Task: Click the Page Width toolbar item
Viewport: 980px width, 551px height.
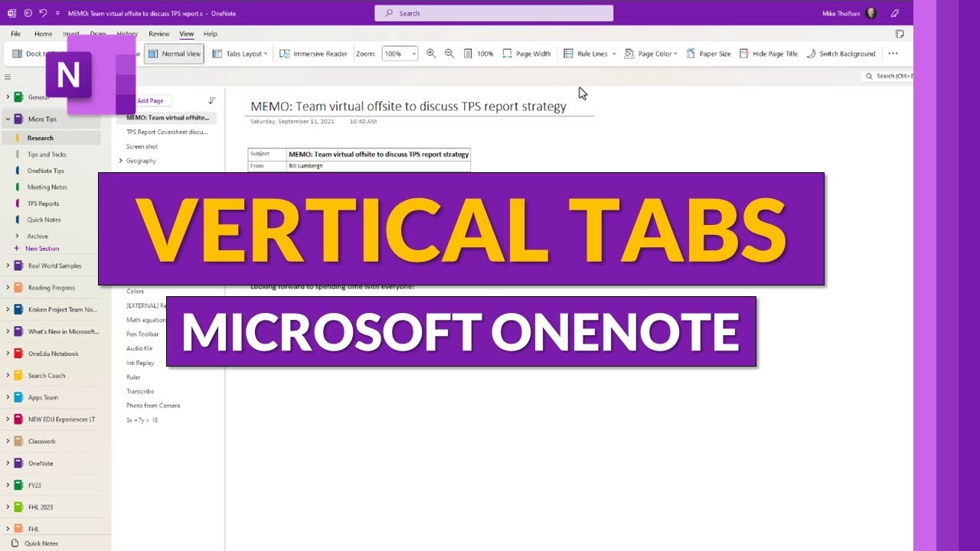Action: click(x=527, y=54)
